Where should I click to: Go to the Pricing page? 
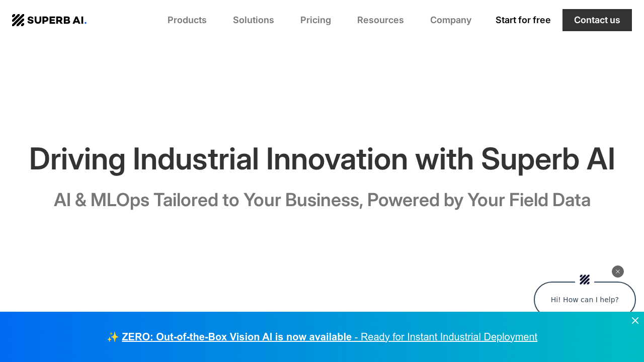(315, 20)
